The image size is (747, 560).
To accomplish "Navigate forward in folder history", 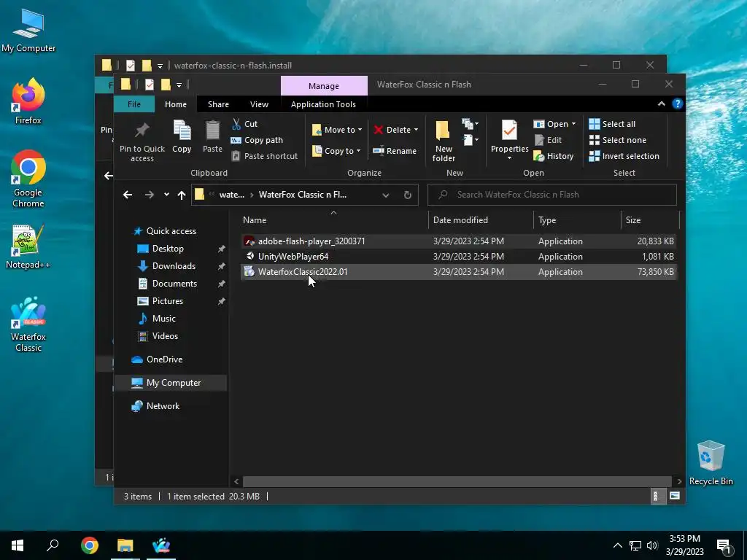I will pos(149,195).
